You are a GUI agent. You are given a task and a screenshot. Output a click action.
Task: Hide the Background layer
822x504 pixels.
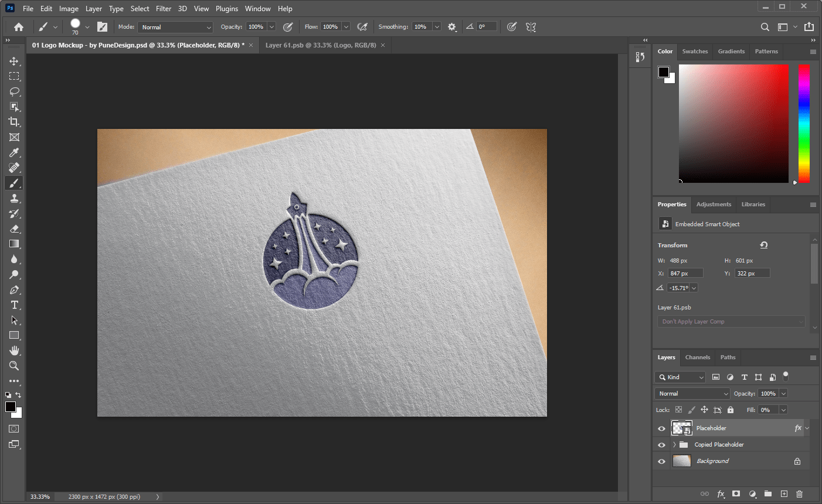point(661,461)
